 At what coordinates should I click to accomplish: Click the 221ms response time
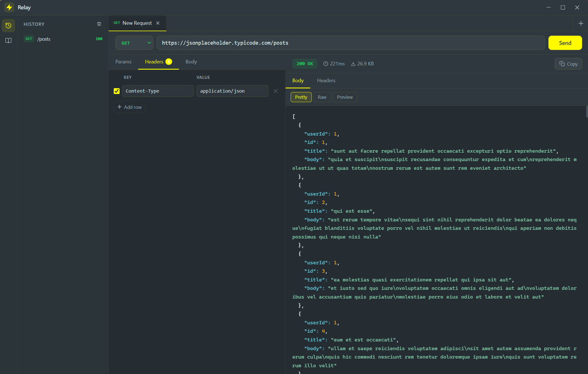(x=334, y=64)
